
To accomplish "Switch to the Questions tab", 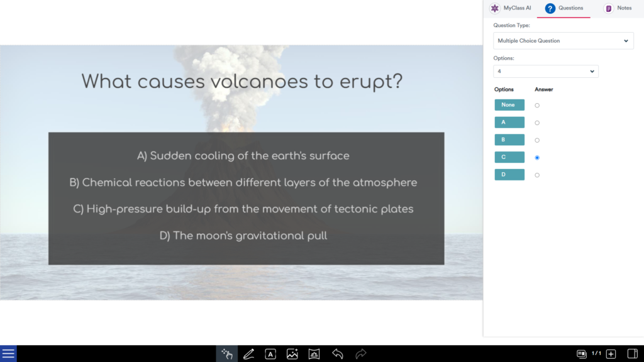I will pyautogui.click(x=563, y=8).
